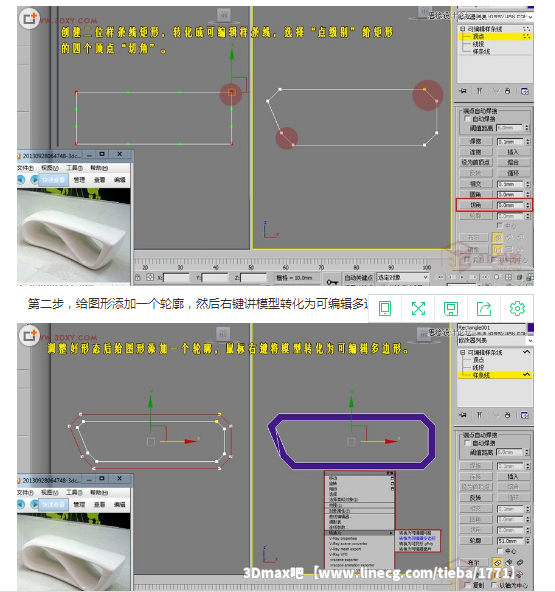Select 顶点 sub-object row in upper image
Image resolution: width=555 pixels, height=592 pixels.
click(x=495, y=36)
